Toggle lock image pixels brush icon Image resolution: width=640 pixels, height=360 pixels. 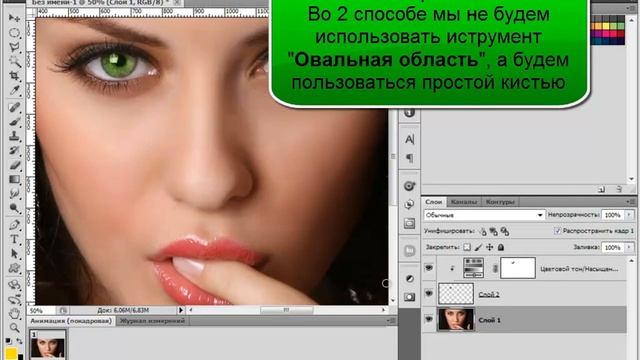(x=478, y=247)
